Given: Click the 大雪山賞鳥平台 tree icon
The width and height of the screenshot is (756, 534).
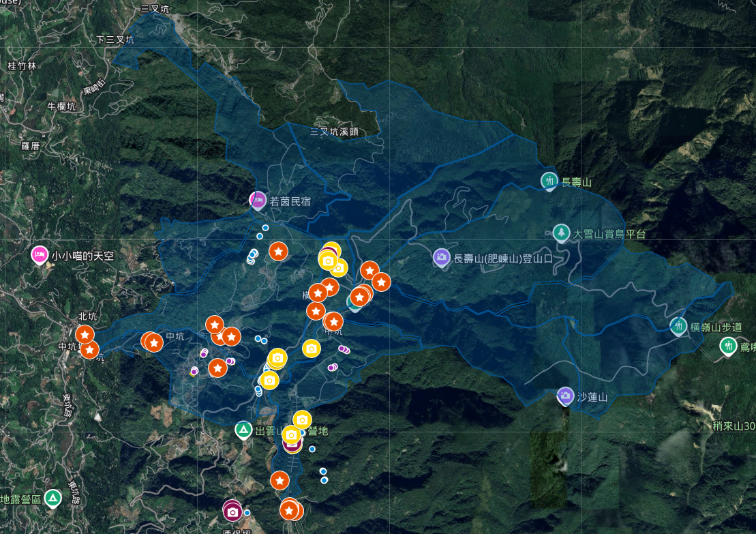Looking at the screenshot, I should (x=561, y=233).
